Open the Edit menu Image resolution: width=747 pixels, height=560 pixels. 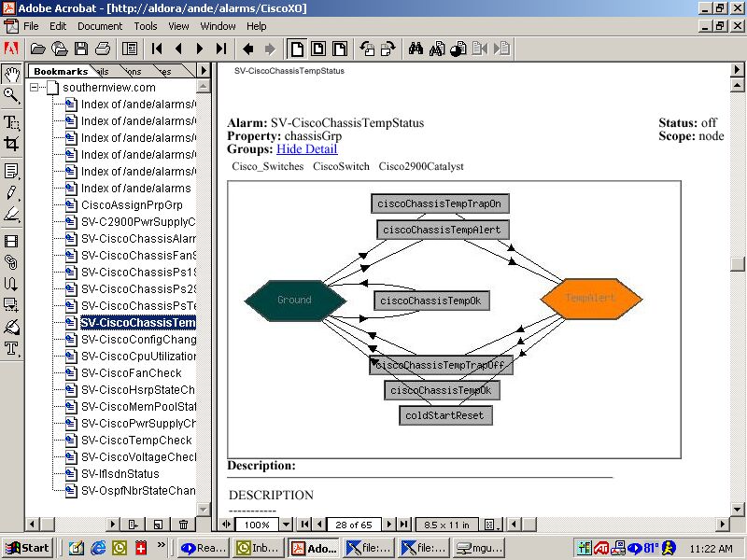tap(58, 26)
